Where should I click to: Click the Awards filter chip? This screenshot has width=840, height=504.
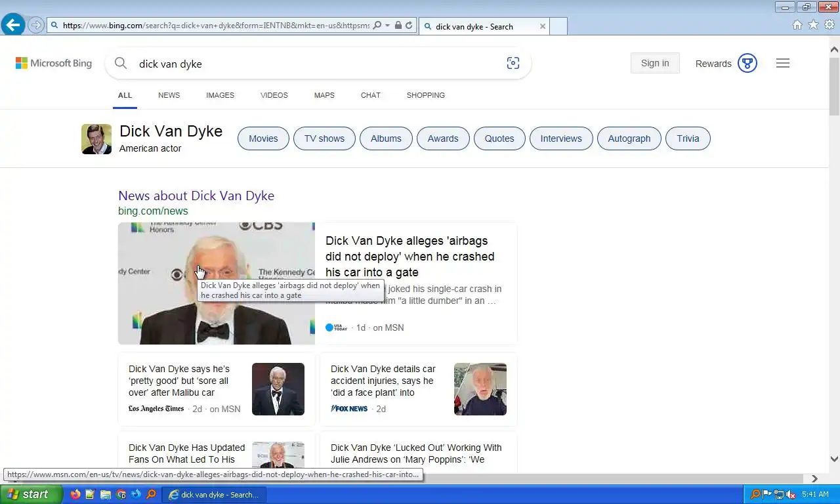tap(443, 138)
